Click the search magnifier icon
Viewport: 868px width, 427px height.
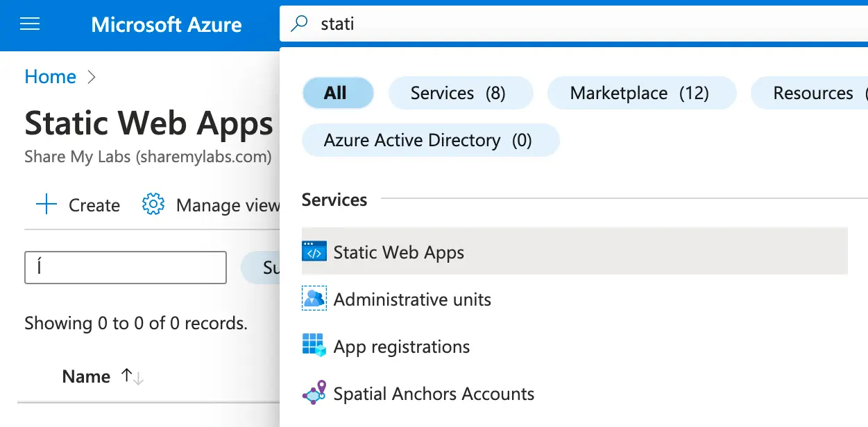point(299,24)
